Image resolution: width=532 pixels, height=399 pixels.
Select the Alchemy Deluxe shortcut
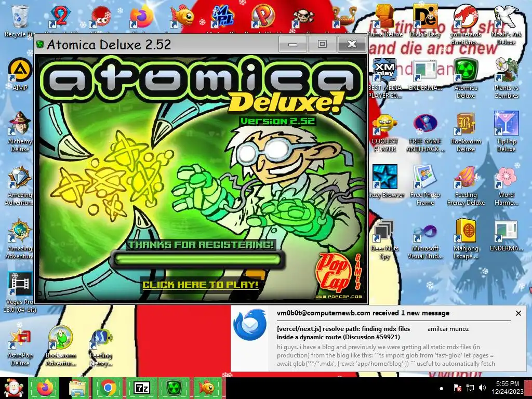click(20, 131)
